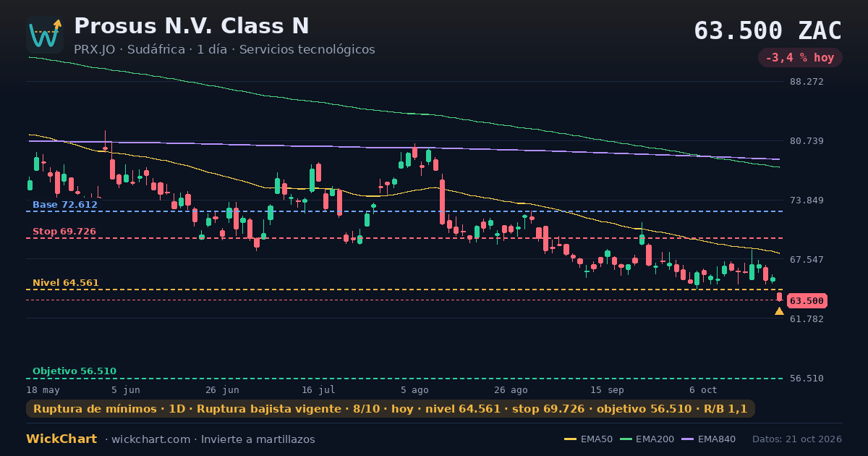Screen dimensions: 868x456
Task: Click the Prosus N.V. Class N title
Action: click(x=192, y=26)
